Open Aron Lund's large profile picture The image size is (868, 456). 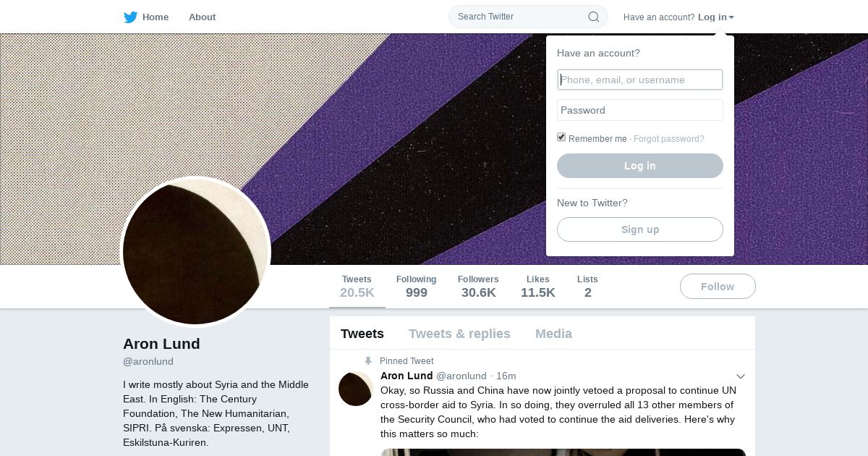click(x=195, y=252)
